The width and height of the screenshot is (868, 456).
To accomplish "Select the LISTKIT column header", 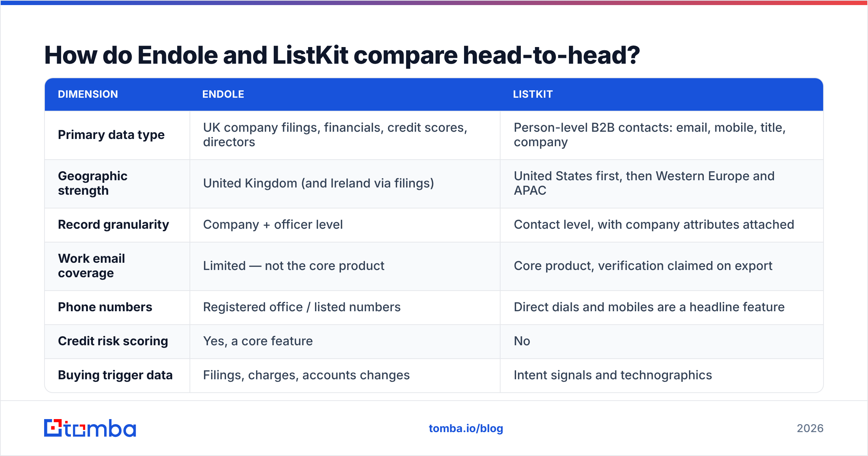I will click(533, 94).
